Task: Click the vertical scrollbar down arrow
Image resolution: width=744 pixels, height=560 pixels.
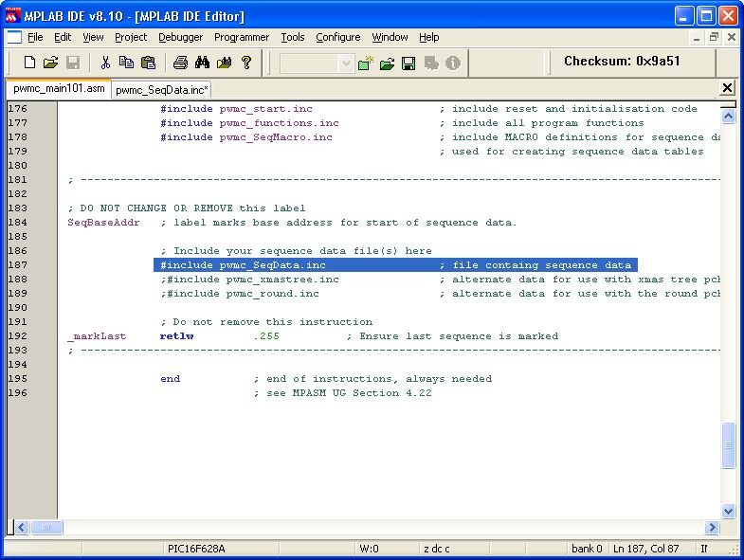Action: coord(729,511)
